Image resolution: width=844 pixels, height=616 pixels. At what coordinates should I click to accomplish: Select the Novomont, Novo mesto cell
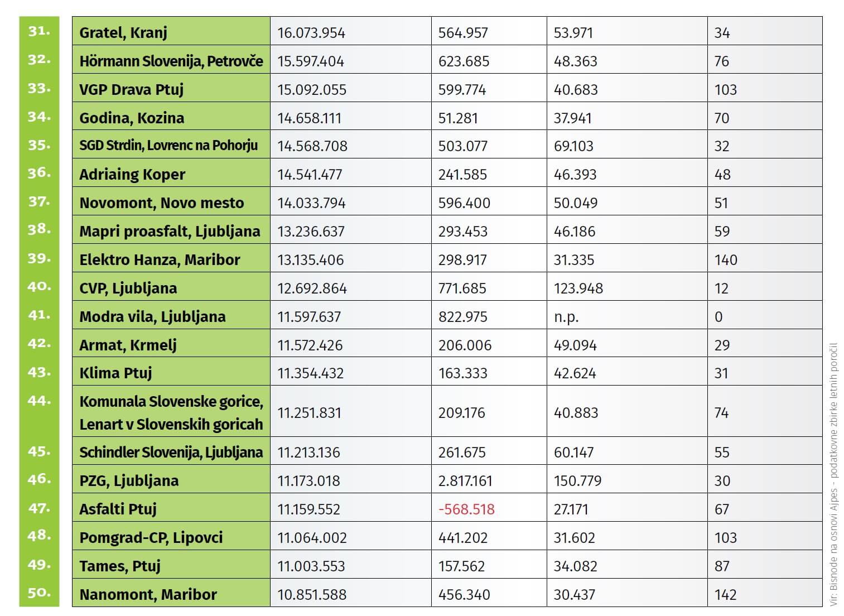(x=171, y=203)
